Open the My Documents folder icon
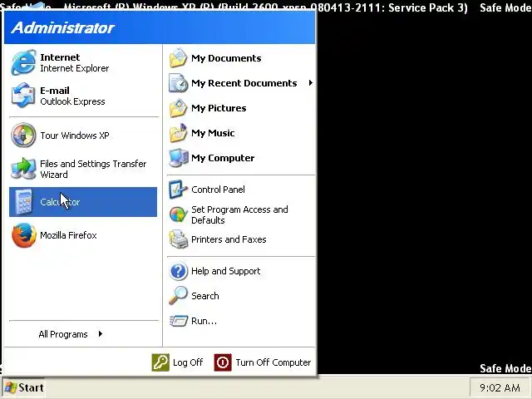This screenshot has width=532, height=399. tap(178, 58)
